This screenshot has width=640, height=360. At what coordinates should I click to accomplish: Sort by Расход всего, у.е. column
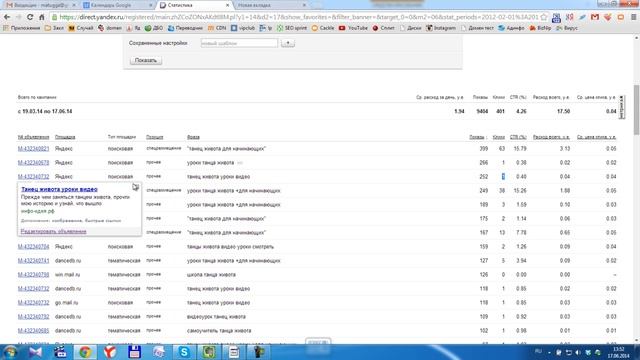[551, 137]
